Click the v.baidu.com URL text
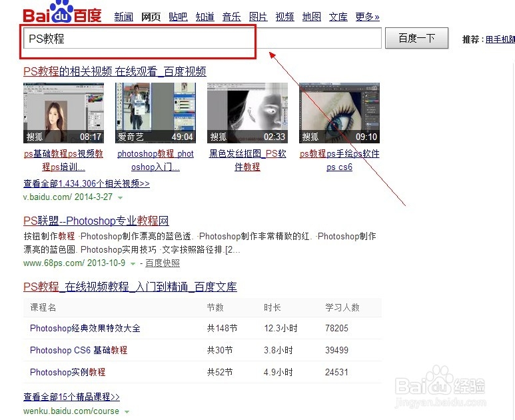The height and width of the screenshot is (420, 515). point(47,197)
